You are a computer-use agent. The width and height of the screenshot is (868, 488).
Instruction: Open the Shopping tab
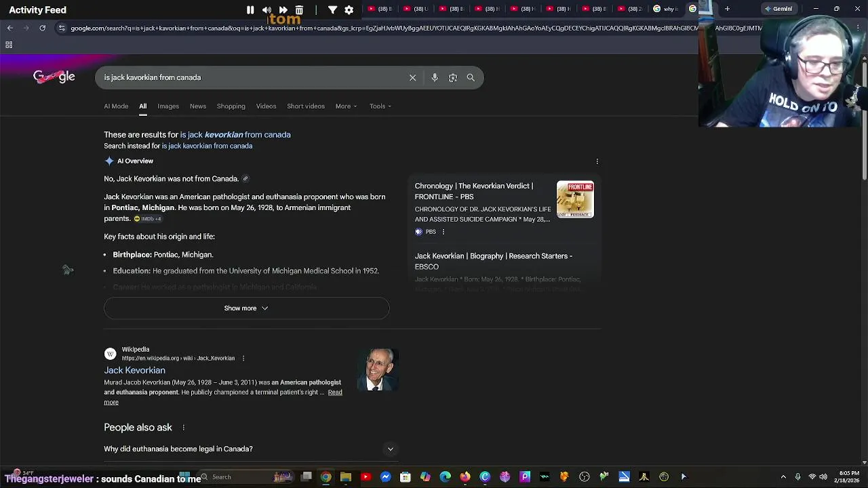pos(231,106)
